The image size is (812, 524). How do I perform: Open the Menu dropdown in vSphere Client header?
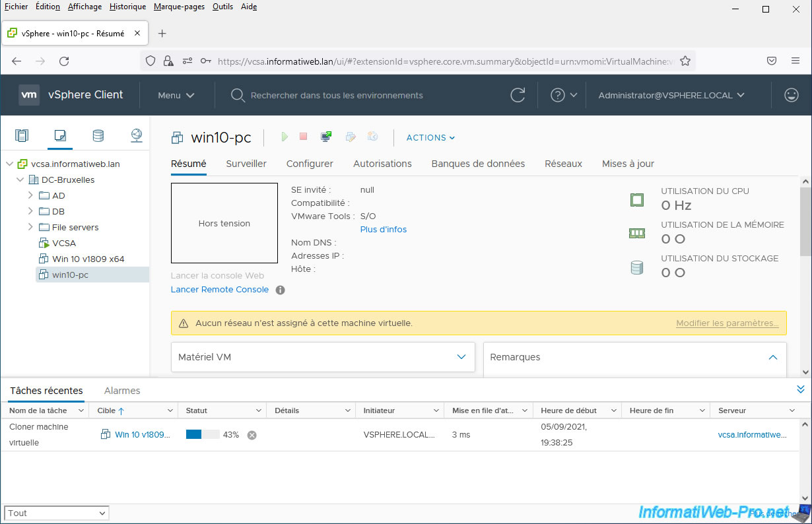point(176,95)
